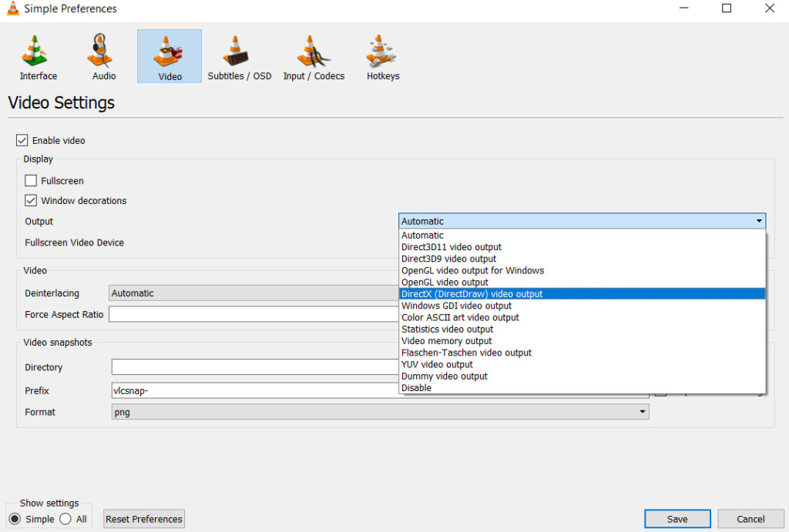Uncheck the Enable video checkbox
The width and height of the screenshot is (789, 532).
coord(22,140)
